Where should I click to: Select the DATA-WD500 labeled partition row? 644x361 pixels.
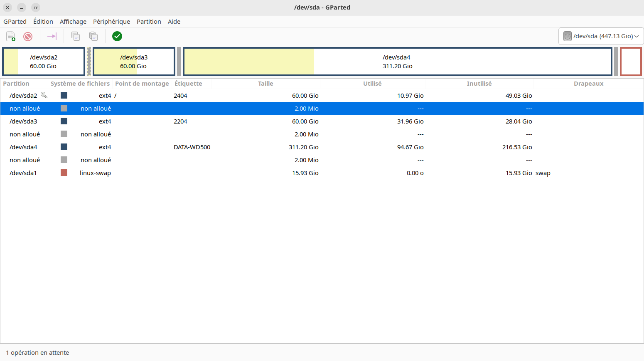322,147
